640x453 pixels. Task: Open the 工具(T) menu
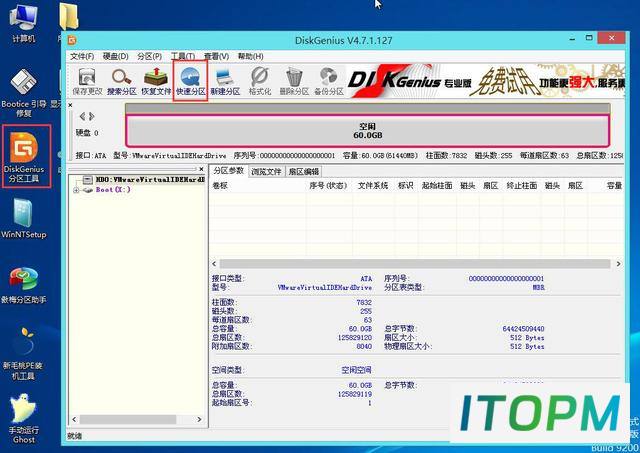(x=182, y=56)
